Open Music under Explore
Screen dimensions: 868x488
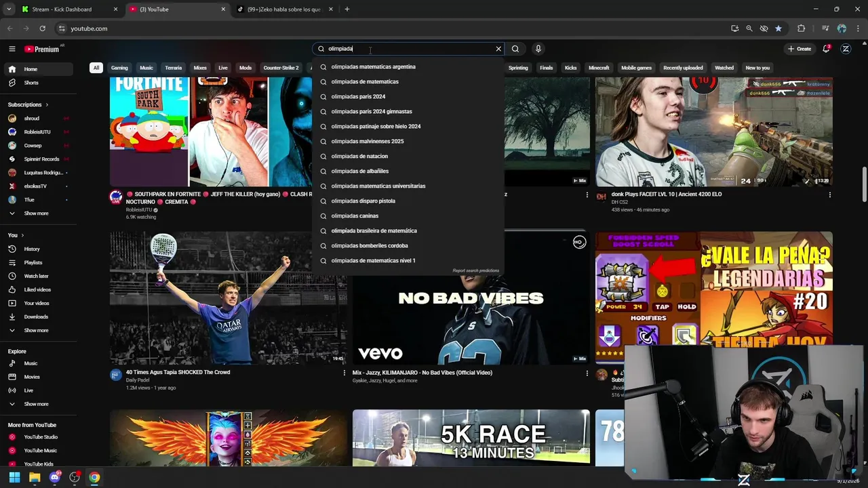click(39, 363)
